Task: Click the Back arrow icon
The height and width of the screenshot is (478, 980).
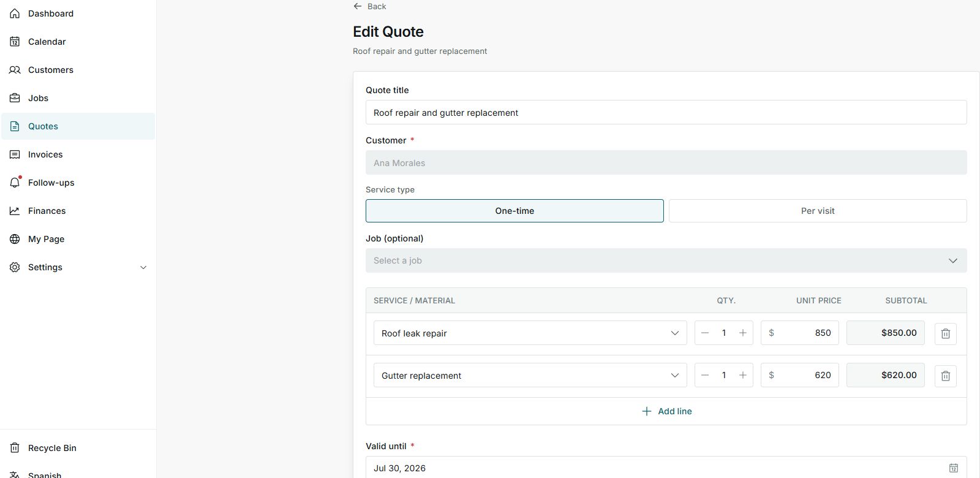Action: click(x=358, y=6)
